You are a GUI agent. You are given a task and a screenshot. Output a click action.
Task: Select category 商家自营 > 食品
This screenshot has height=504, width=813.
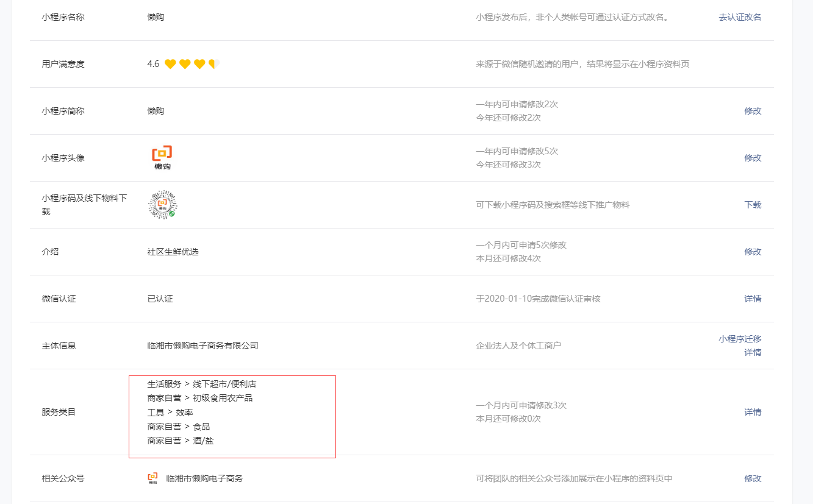pos(178,427)
